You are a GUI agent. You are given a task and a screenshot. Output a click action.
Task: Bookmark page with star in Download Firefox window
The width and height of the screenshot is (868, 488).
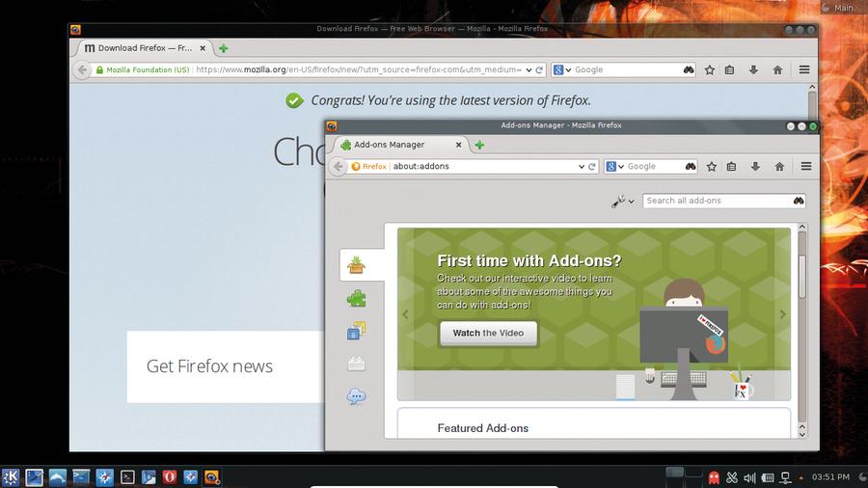[x=710, y=70]
